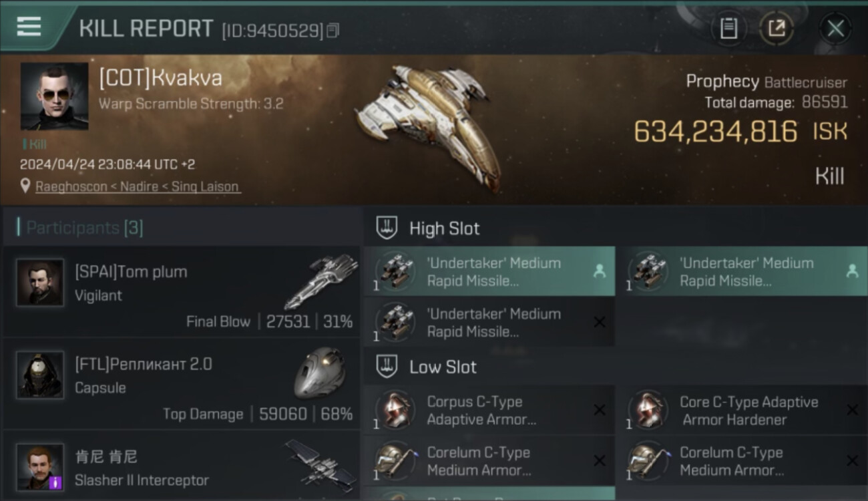Click the share export icon
Screen dimensions: 868x501
(x=776, y=28)
